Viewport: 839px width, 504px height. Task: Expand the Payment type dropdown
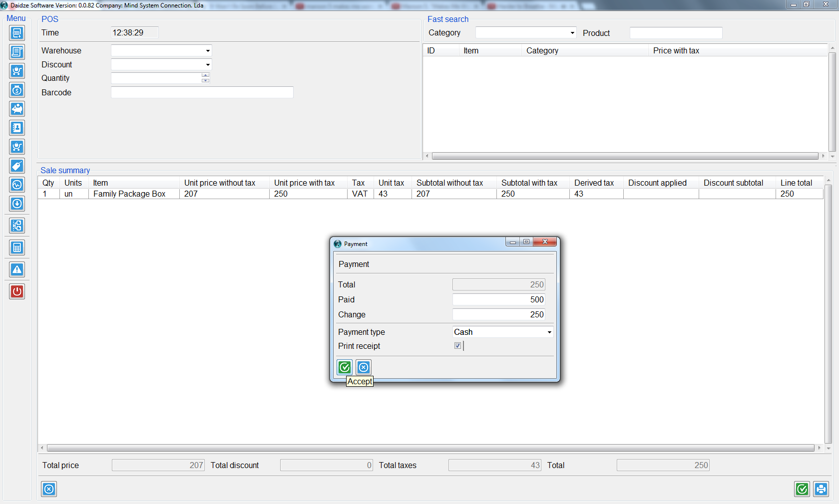click(549, 332)
